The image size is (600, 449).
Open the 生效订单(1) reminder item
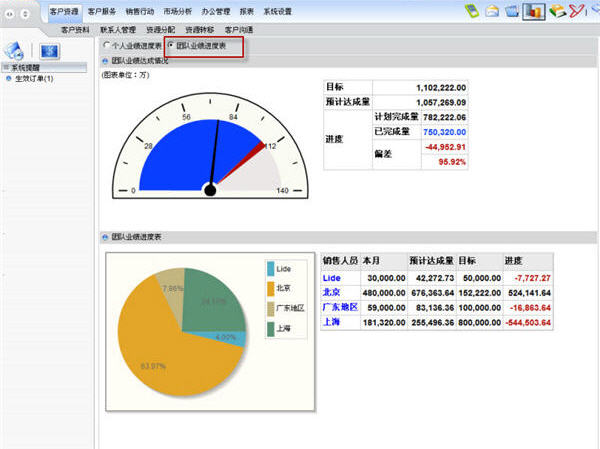34,78
